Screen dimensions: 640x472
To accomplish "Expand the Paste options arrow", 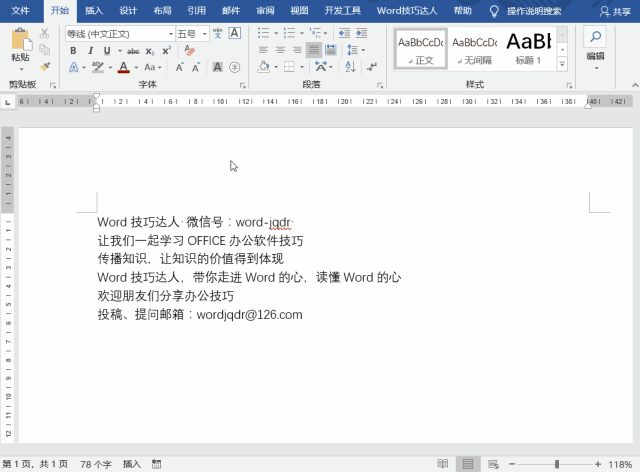I will pos(21,69).
